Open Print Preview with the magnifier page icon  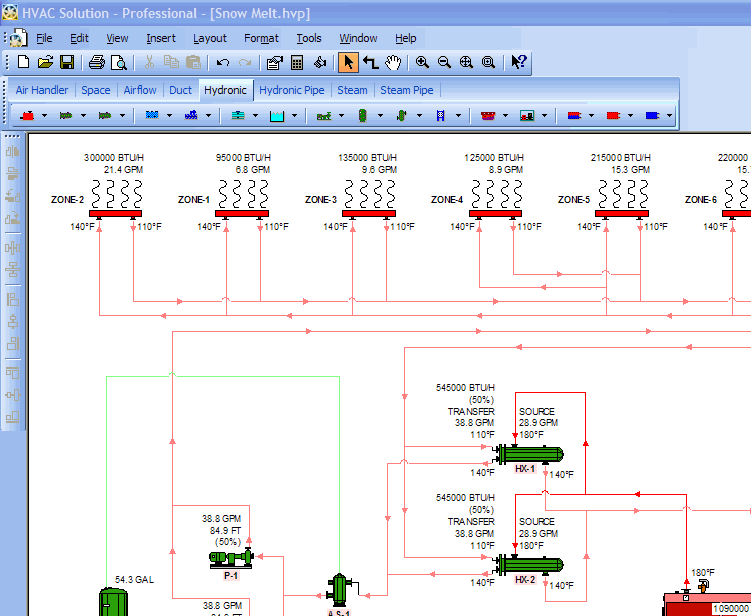(x=118, y=62)
